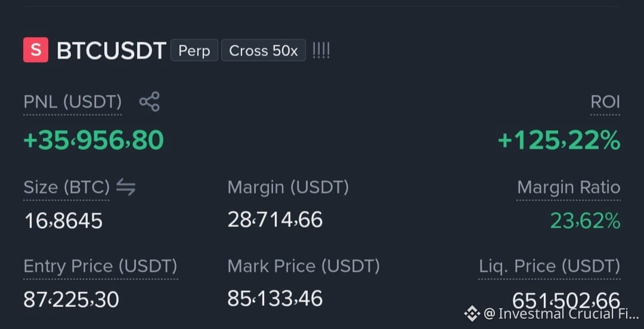Open the Investmal Crucial author watermark
The height and width of the screenshot is (329, 644).
coord(561,314)
